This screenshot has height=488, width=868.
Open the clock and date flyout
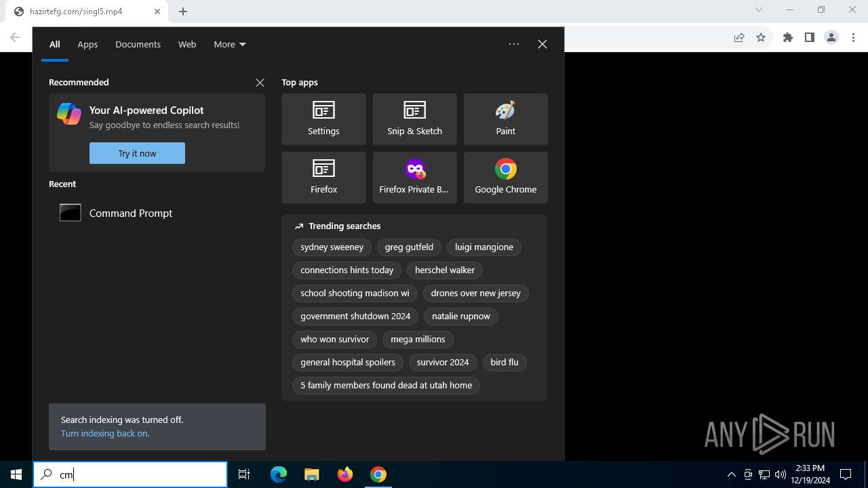810,474
